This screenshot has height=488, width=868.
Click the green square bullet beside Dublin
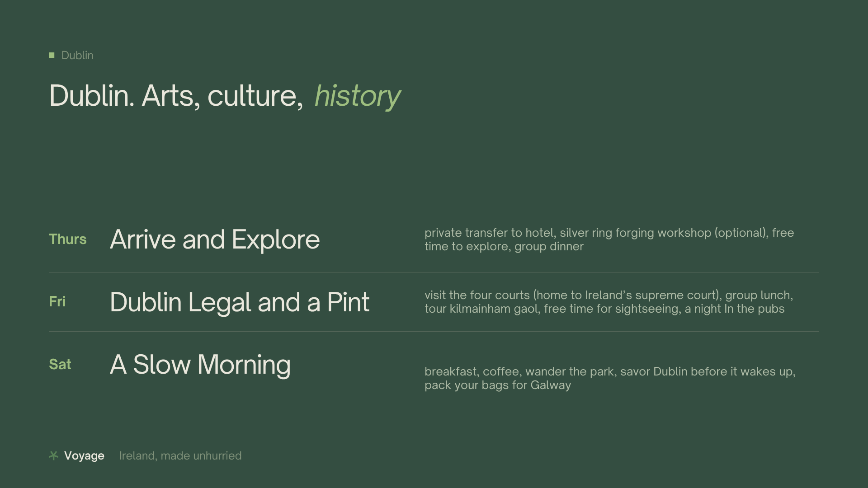52,55
